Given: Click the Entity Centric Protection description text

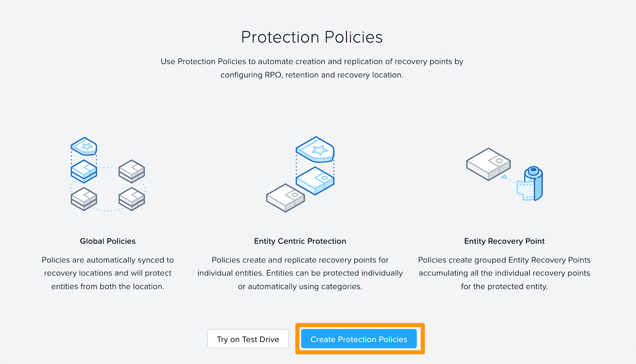Looking at the screenshot, I should click(300, 273).
